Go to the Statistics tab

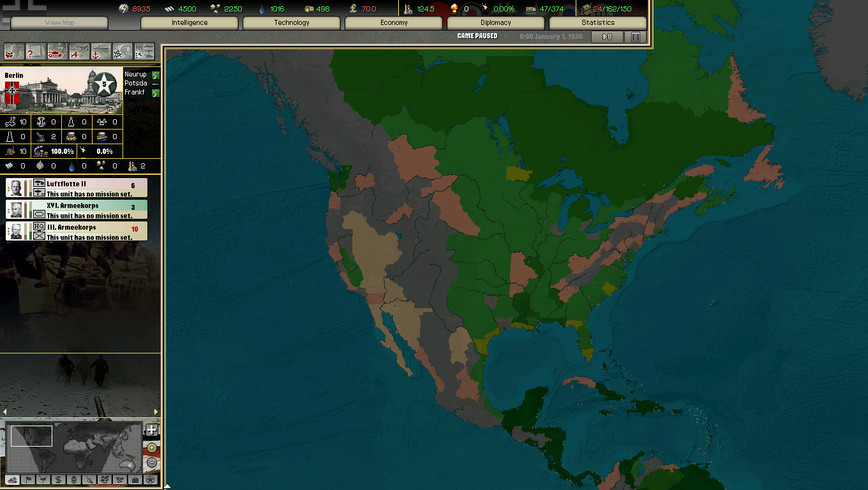point(598,23)
